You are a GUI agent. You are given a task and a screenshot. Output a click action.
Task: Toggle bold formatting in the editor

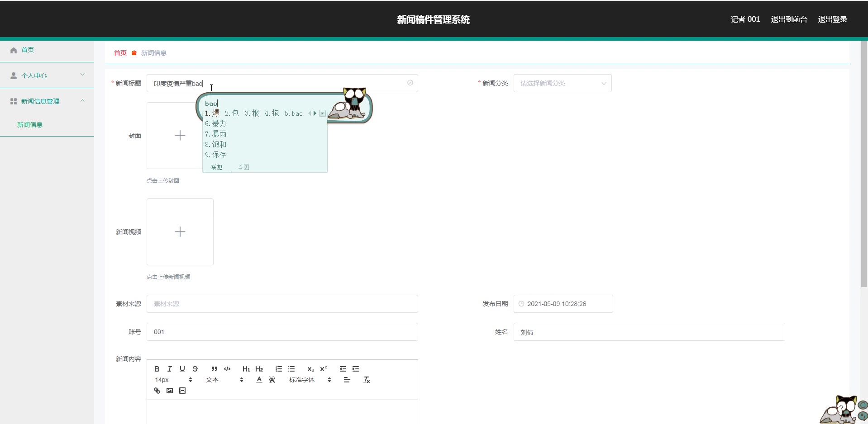click(x=156, y=369)
